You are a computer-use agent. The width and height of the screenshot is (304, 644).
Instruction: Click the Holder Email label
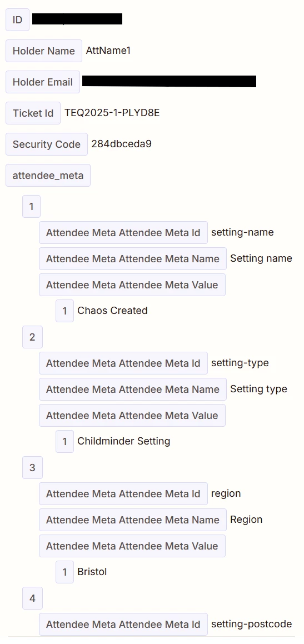(42, 82)
